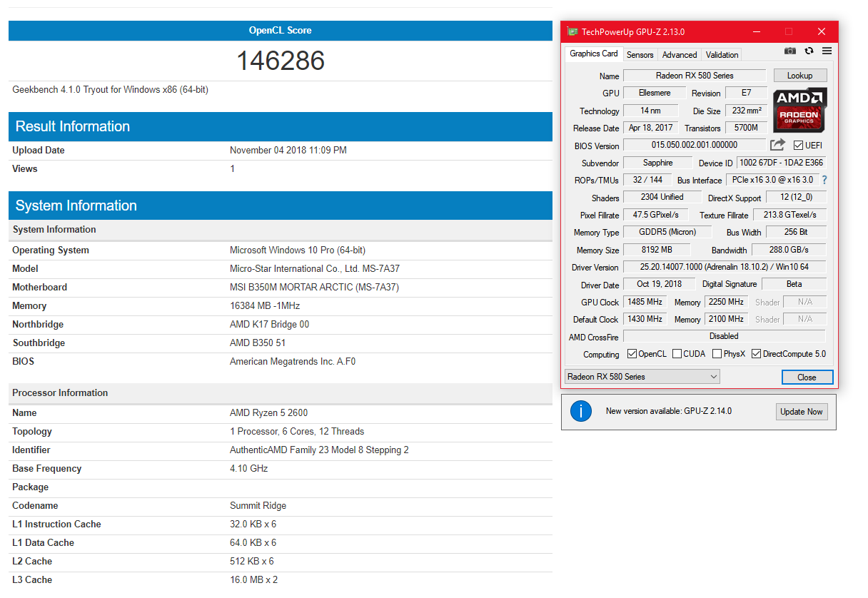Click the GPU field showing Ellesmere
The image size is (868, 598).
(x=654, y=93)
